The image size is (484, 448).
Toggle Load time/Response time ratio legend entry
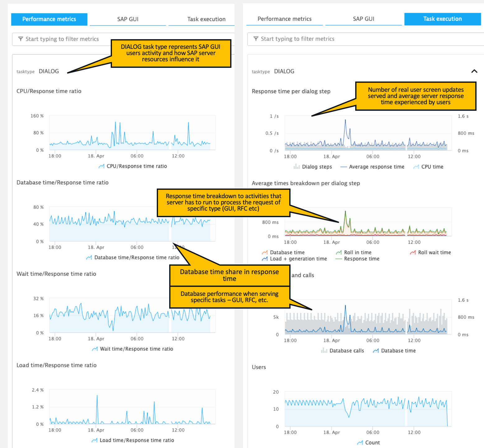[133, 440]
